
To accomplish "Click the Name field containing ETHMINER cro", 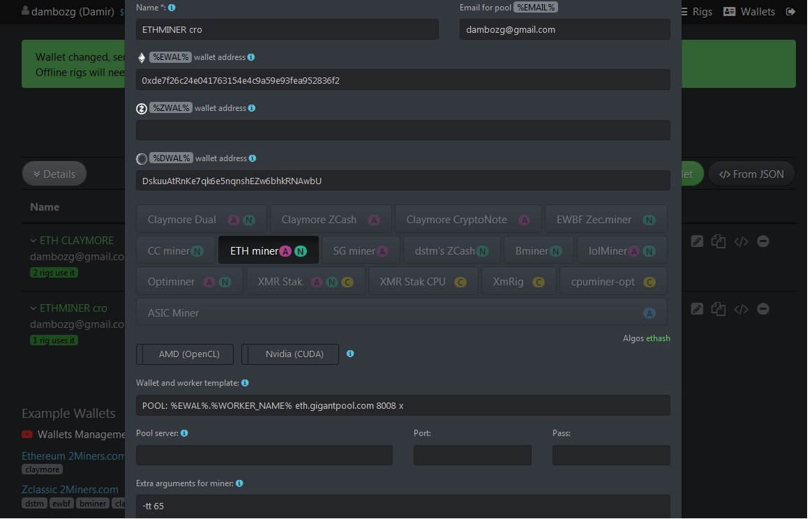I will 287,29.
